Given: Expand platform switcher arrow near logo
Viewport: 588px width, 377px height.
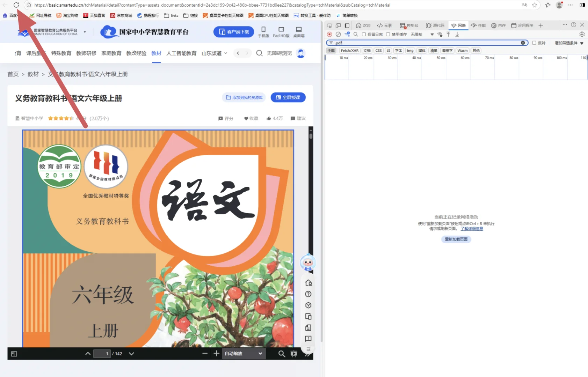Looking at the screenshot, I should click(85, 32).
